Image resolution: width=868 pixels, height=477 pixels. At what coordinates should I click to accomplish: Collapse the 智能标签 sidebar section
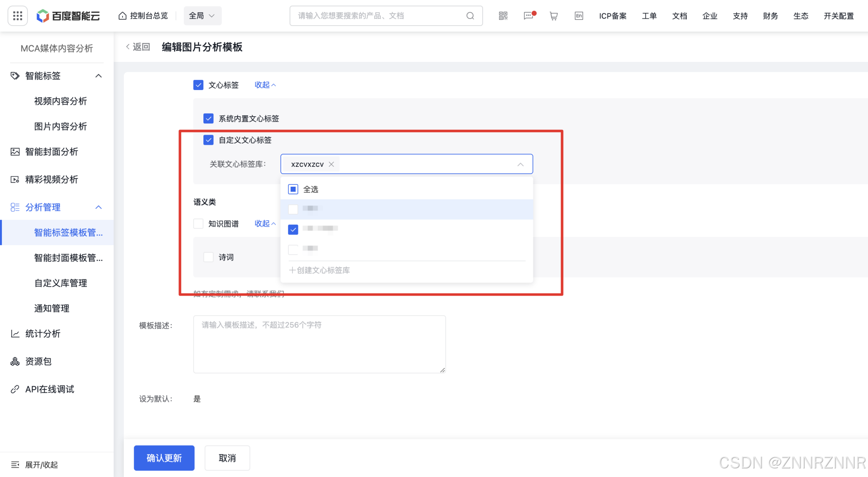pyautogui.click(x=99, y=76)
